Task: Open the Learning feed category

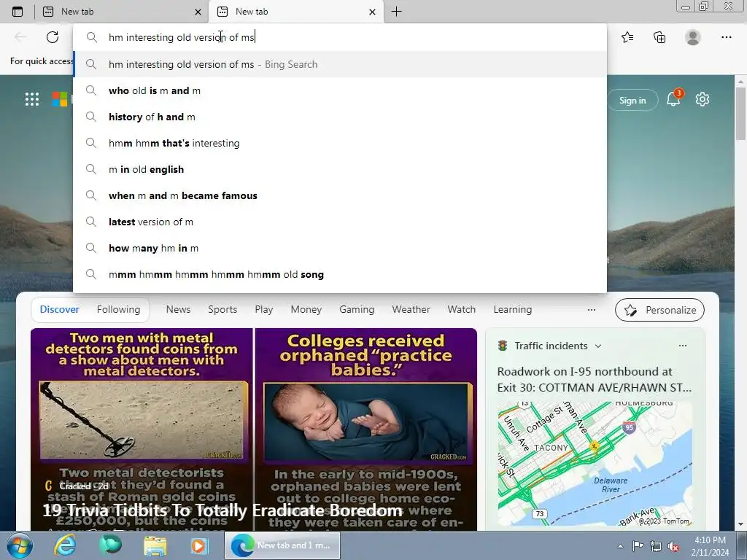Action: [x=513, y=309]
